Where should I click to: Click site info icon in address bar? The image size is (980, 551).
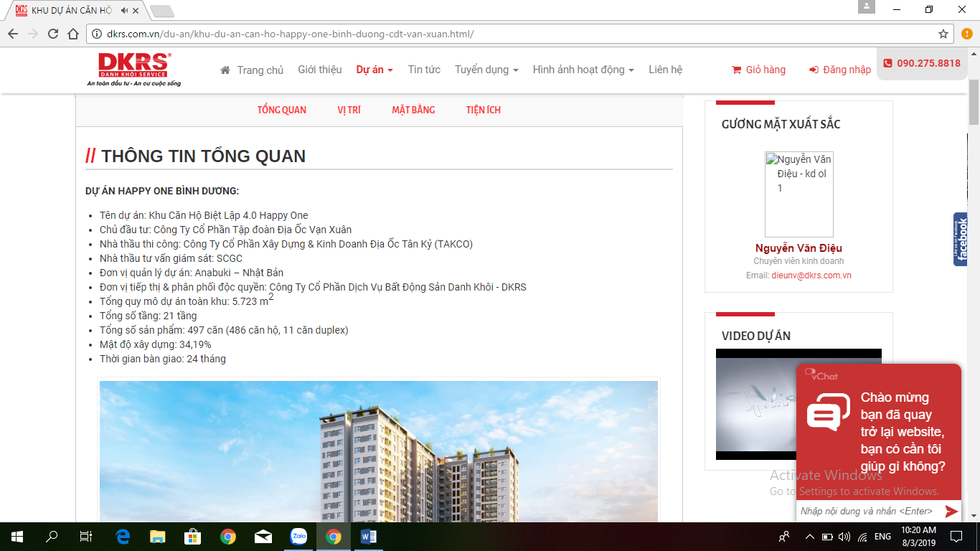(96, 34)
